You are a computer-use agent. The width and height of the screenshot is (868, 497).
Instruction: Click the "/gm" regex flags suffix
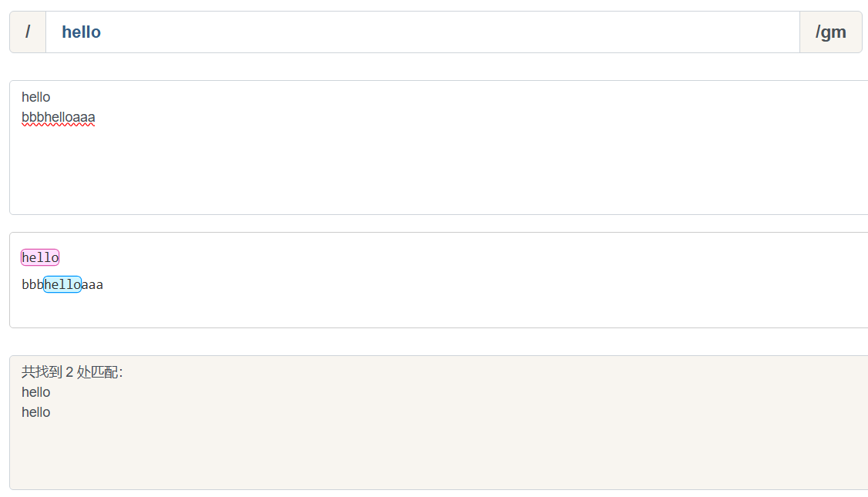click(830, 32)
